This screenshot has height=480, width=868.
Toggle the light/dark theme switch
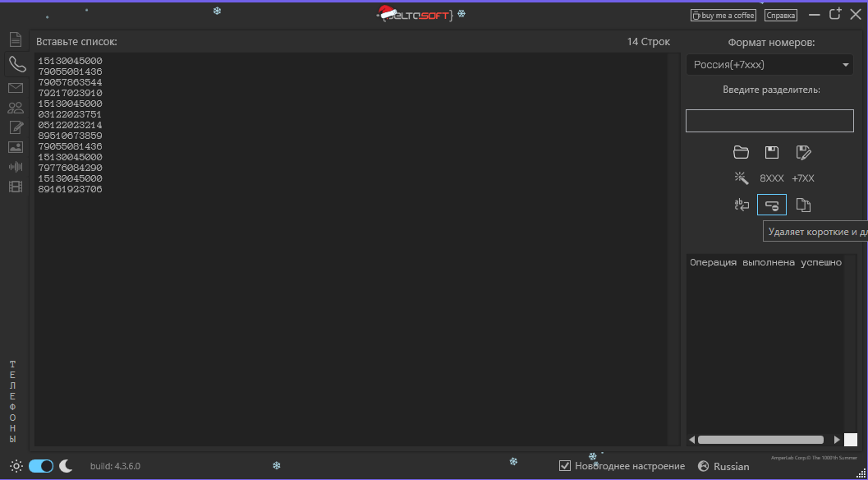point(41,465)
